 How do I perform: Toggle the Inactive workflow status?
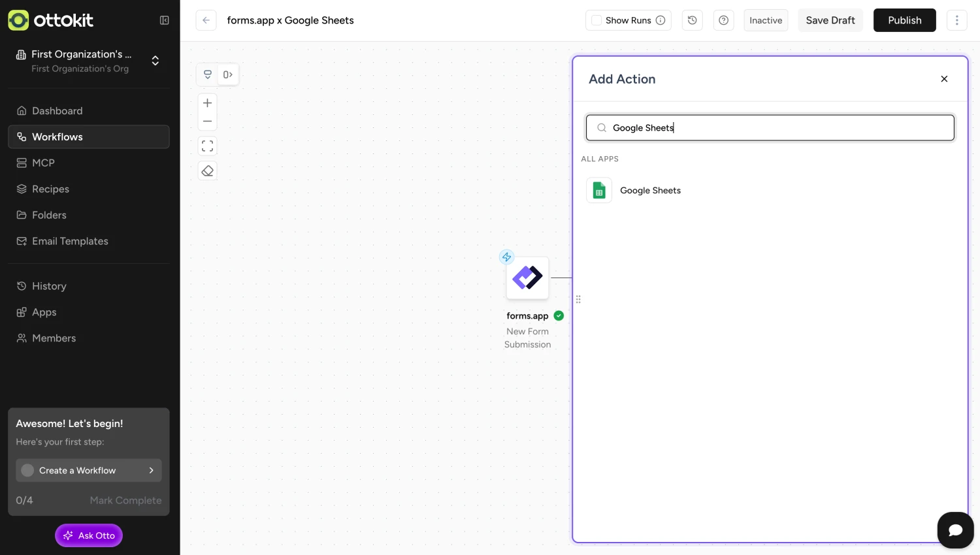click(765, 20)
